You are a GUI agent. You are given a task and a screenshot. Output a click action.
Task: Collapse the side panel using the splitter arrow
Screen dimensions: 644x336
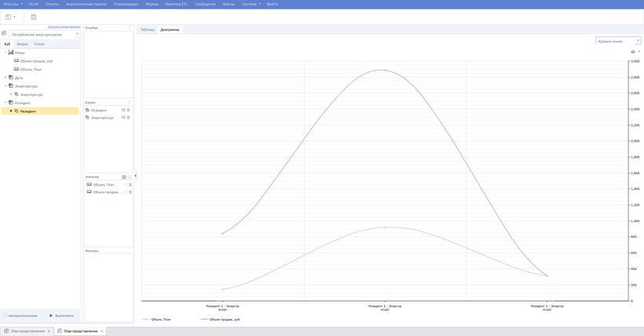[135, 175]
